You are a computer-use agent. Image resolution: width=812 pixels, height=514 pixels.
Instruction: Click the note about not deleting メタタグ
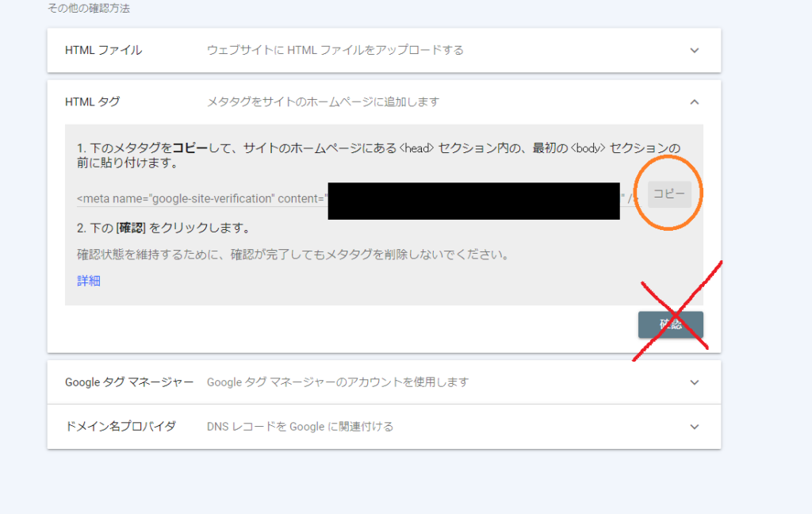pos(292,255)
